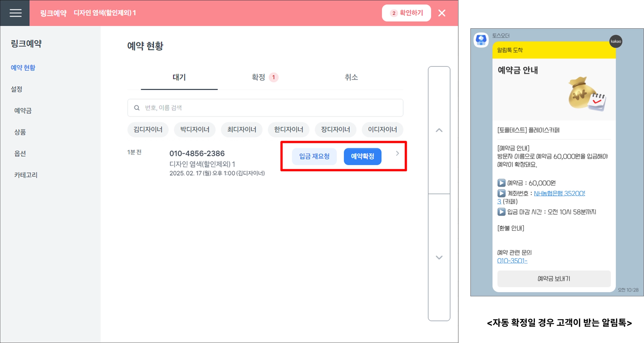Click the kakao badge icon
The width and height of the screenshot is (644, 343).
[x=615, y=41]
